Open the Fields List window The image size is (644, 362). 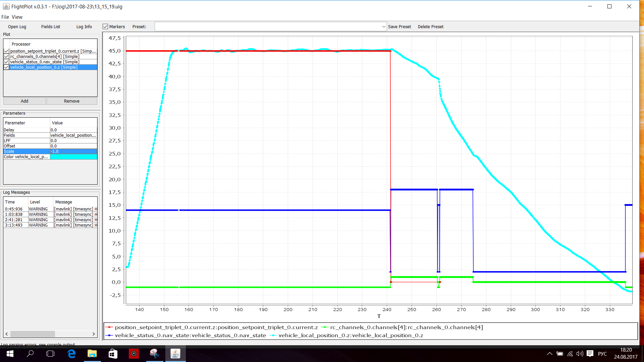coord(50,26)
